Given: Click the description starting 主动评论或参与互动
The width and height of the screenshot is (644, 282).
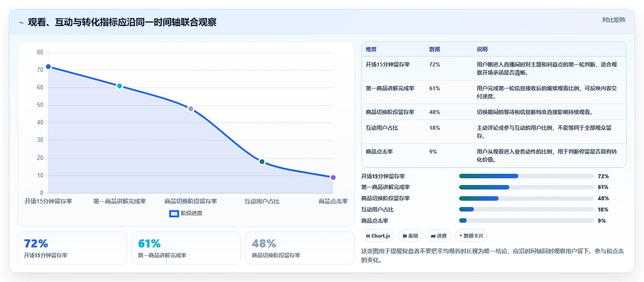Looking at the screenshot, I should click(544, 132).
